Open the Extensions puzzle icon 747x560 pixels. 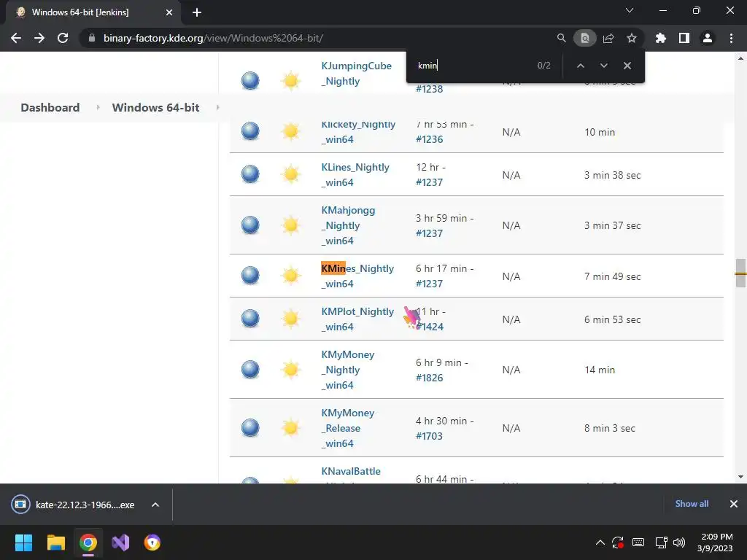[x=660, y=38]
